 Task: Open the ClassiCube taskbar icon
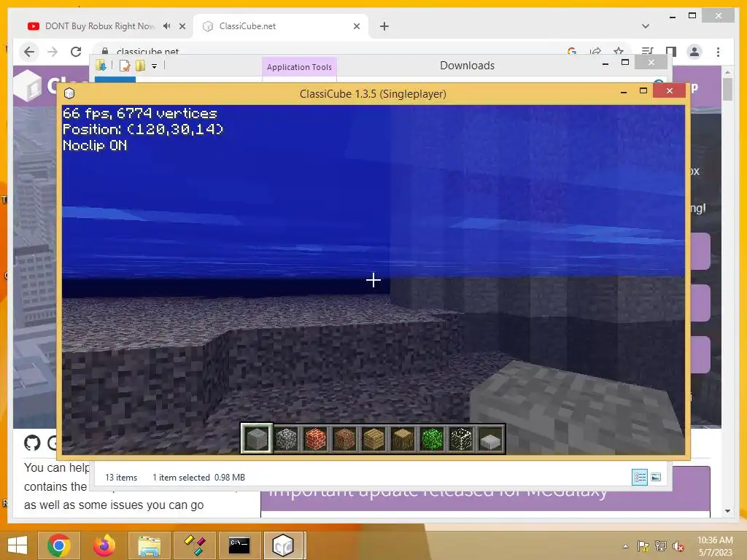click(283, 545)
